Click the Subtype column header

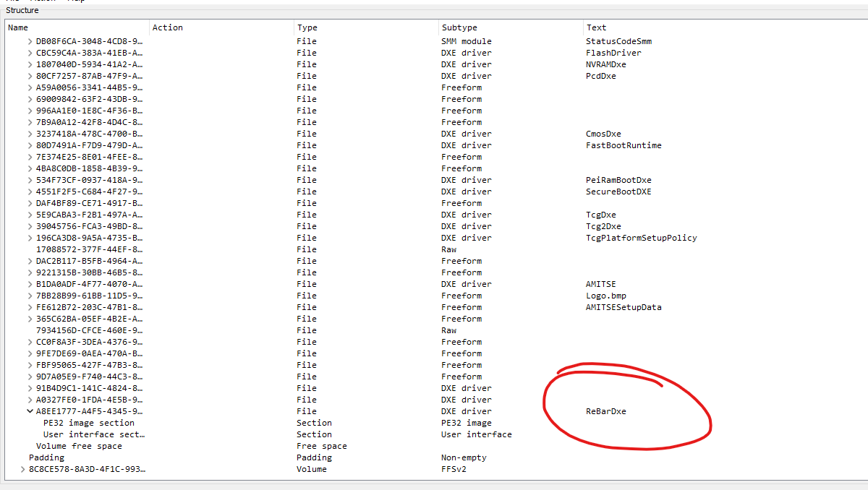click(x=511, y=27)
